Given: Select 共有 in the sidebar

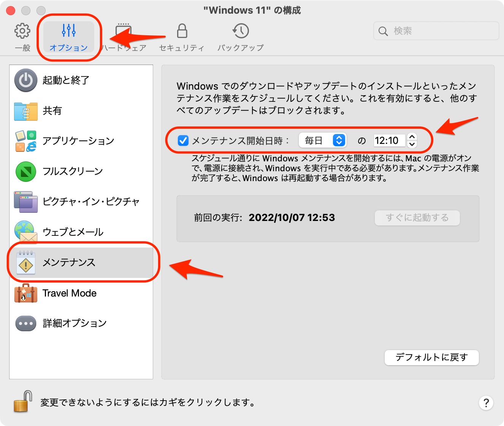Looking at the screenshot, I should 81,111.
